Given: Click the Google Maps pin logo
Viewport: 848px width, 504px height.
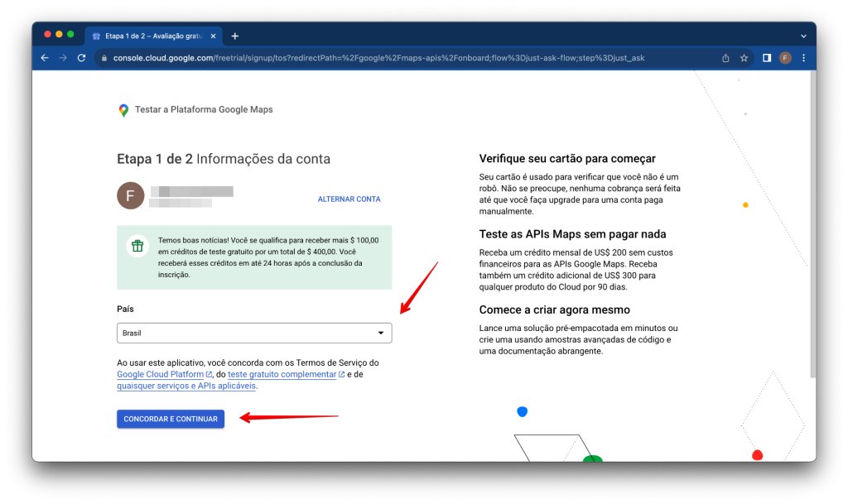Looking at the screenshot, I should tap(123, 110).
